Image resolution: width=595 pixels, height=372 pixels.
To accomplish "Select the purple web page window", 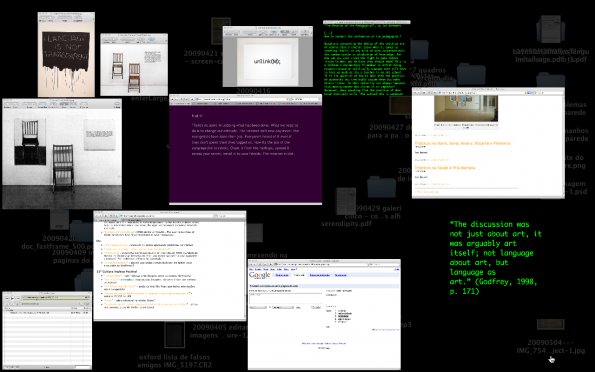I will [246, 150].
